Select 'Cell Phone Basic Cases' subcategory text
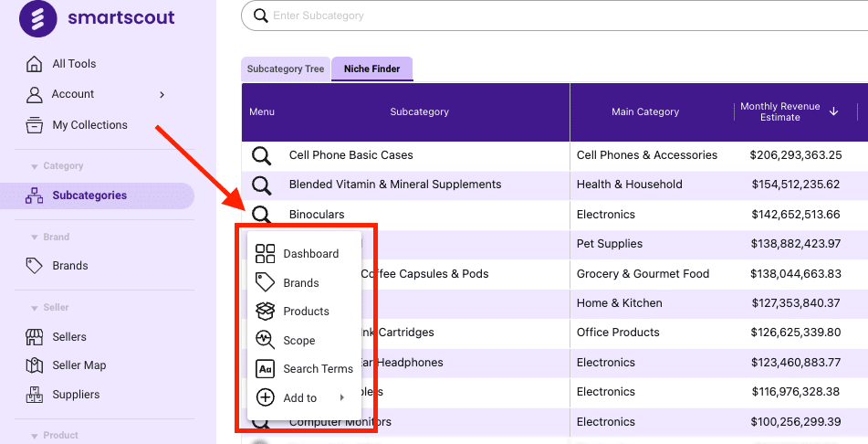Image resolution: width=868 pixels, height=444 pixels. tap(351, 155)
